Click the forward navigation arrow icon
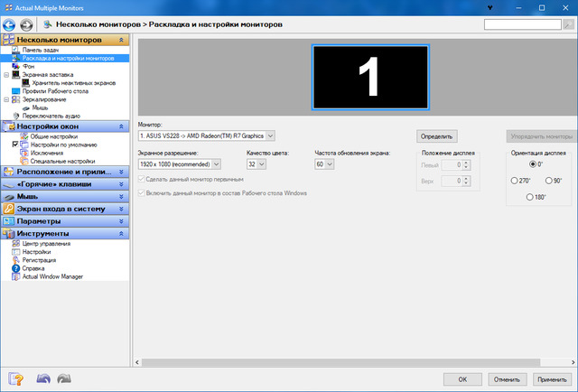Screen dimensions: 578x392 coord(26,23)
